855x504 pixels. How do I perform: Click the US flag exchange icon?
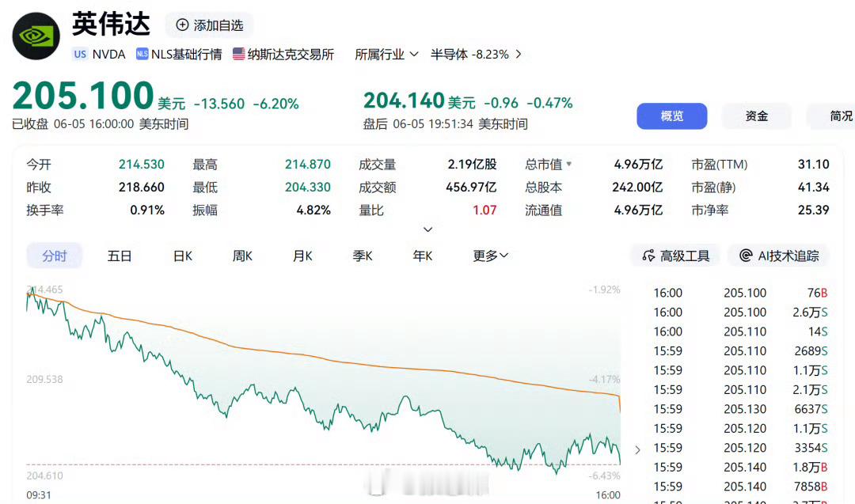[x=238, y=53]
